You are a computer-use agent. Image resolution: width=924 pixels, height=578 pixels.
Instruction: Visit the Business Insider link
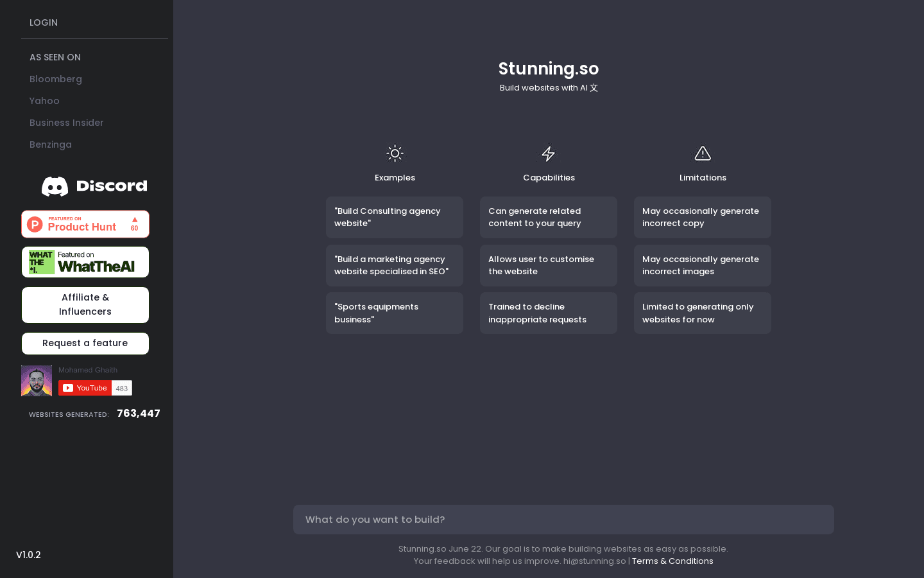[67, 123]
